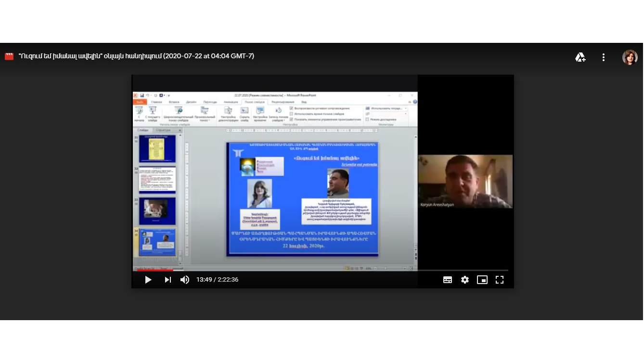Enable picture-in-picture mode

pos(482,280)
